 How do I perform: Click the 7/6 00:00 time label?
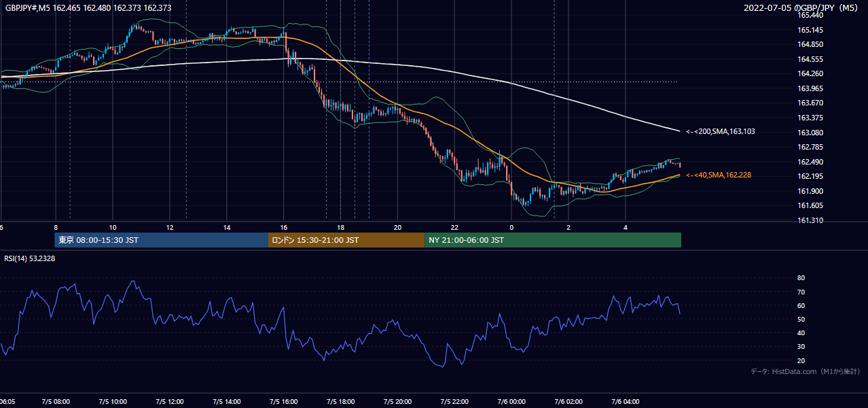coord(512,402)
